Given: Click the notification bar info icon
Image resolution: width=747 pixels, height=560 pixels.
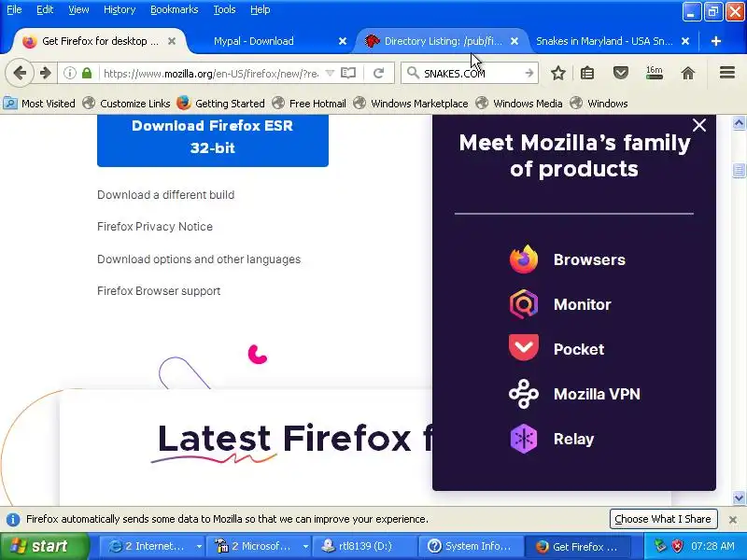Looking at the screenshot, I should [13, 520].
